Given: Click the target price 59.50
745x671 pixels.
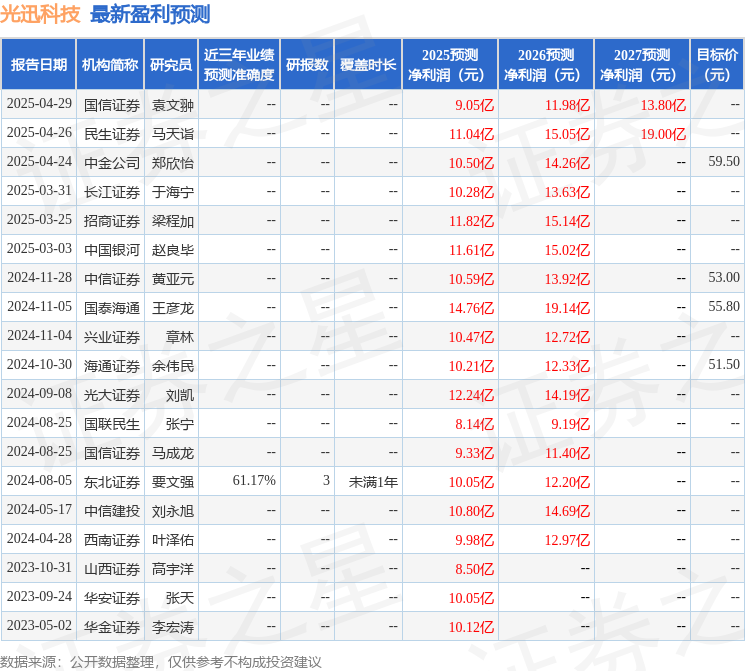Looking at the screenshot, I should [724, 162].
